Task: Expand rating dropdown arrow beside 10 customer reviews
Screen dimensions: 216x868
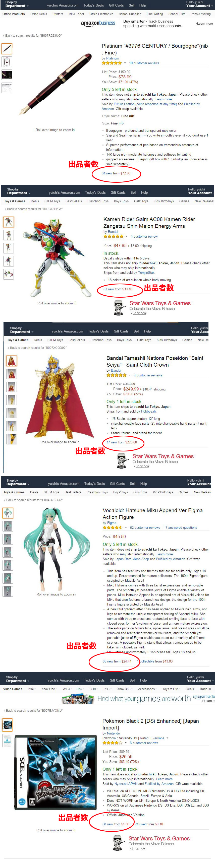Action: (x=125, y=63)
